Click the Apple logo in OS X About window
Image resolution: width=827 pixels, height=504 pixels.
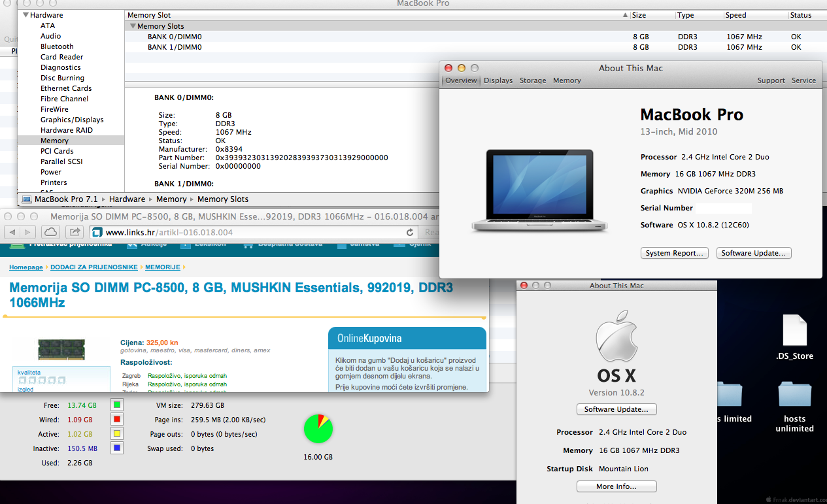[x=616, y=338]
